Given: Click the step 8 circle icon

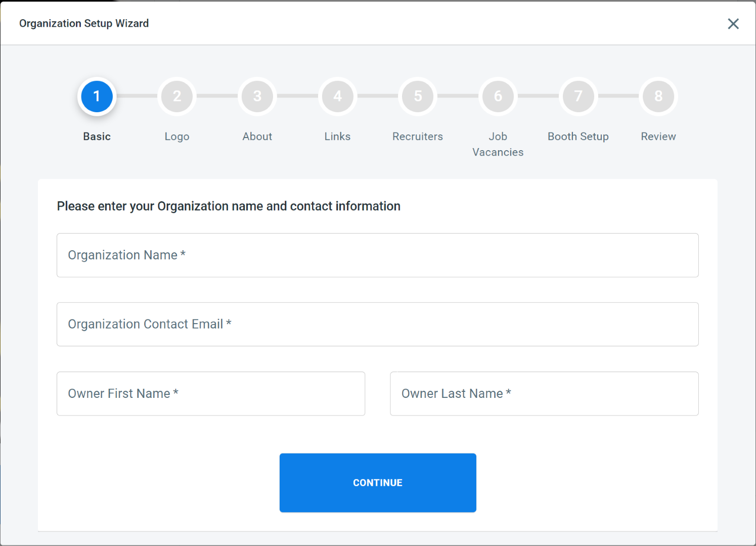Looking at the screenshot, I should pos(658,96).
